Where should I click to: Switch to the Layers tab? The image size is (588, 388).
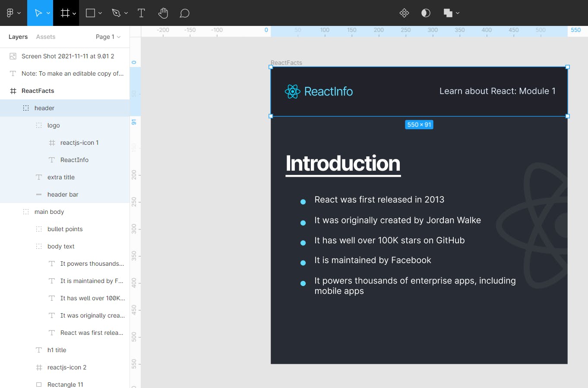pos(18,37)
